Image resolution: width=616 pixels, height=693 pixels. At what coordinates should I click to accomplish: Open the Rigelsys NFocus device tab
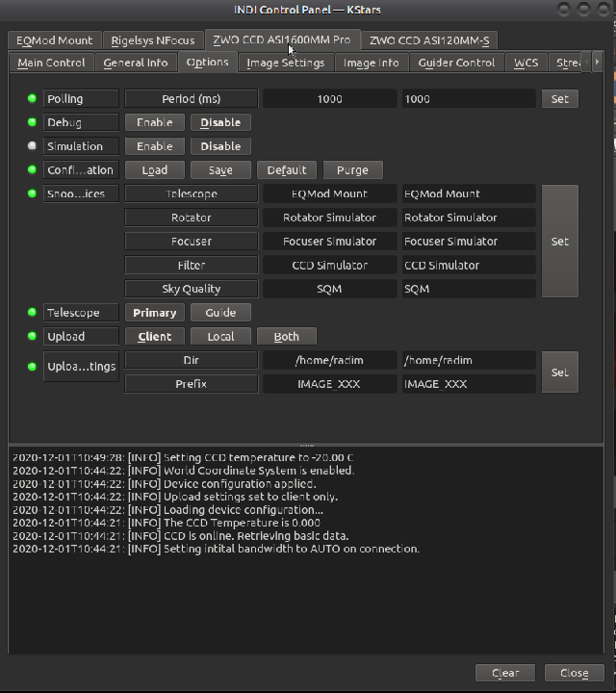pyautogui.click(x=153, y=40)
